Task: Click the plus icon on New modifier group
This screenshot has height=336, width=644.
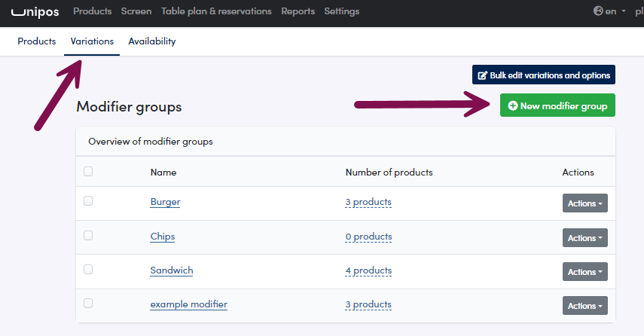Action: (x=513, y=106)
